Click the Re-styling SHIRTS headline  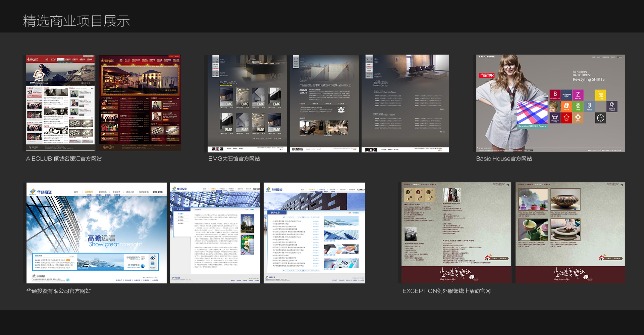(589, 79)
